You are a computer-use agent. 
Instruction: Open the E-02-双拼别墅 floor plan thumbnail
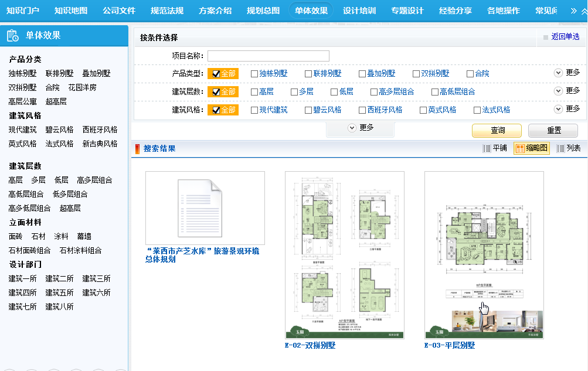tap(344, 255)
